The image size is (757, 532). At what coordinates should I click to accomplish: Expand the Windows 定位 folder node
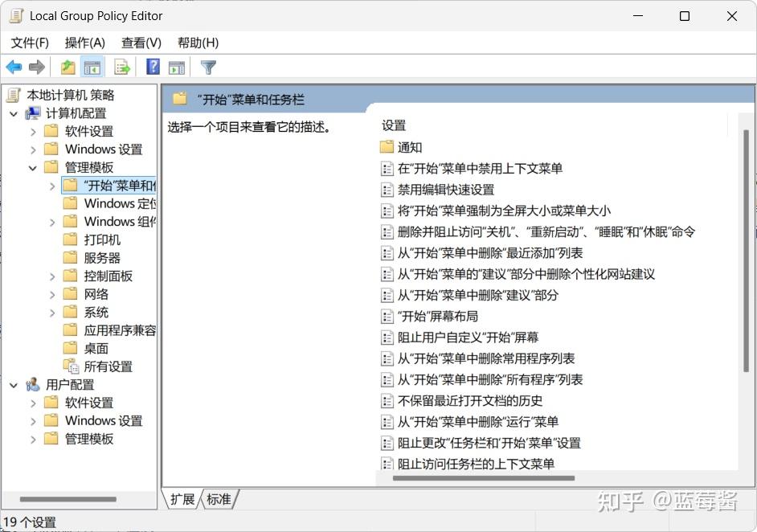(51, 203)
